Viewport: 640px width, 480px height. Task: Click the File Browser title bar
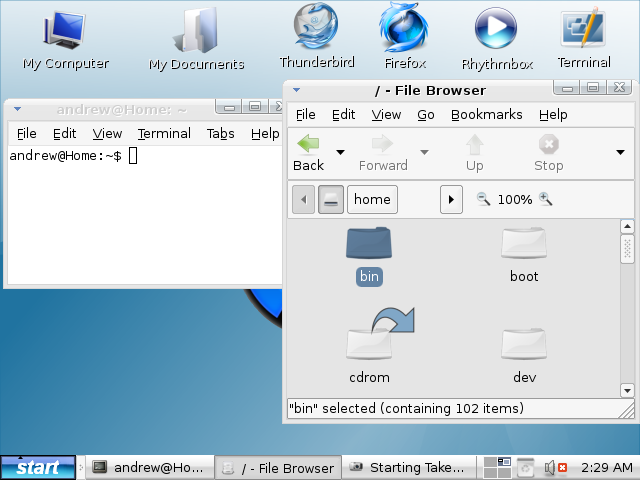click(x=431, y=91)
